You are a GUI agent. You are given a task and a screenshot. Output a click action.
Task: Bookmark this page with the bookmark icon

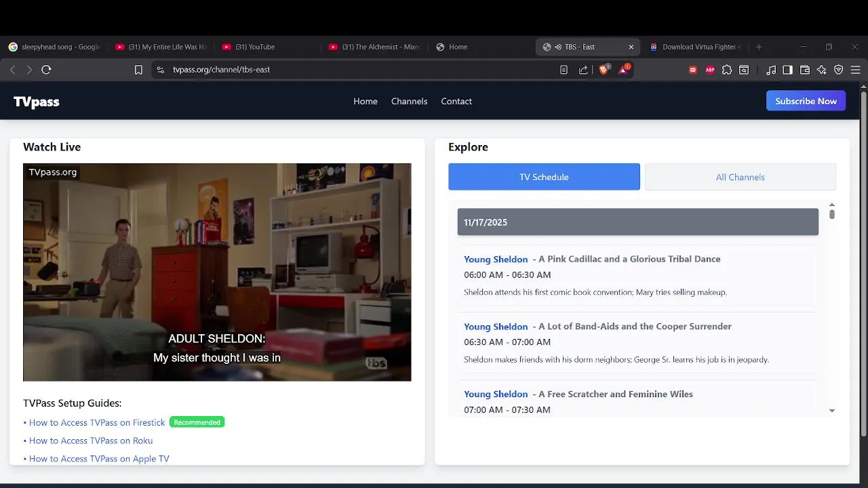tap(138, 70)
